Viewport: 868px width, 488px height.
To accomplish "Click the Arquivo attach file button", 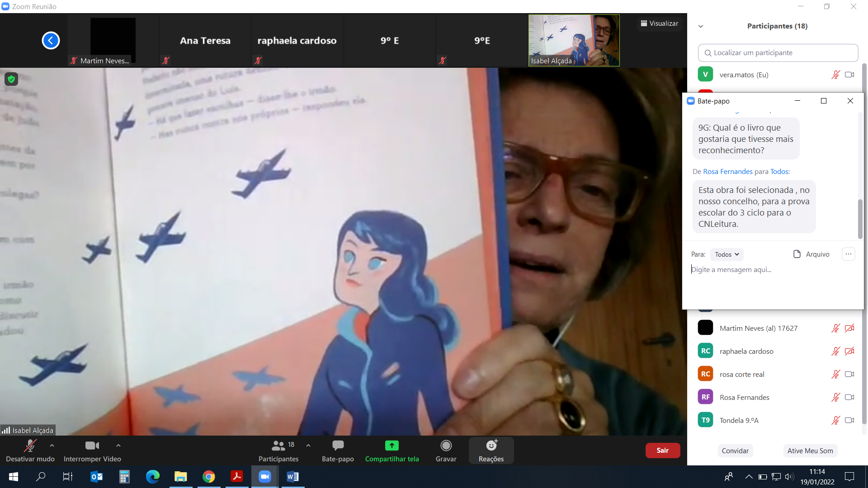I will point(811,254).
